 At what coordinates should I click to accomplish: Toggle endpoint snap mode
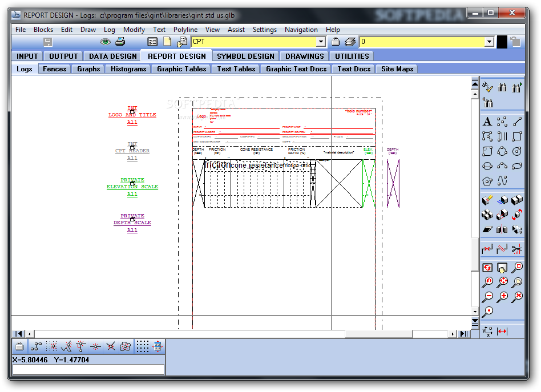[x=36, y=346]
